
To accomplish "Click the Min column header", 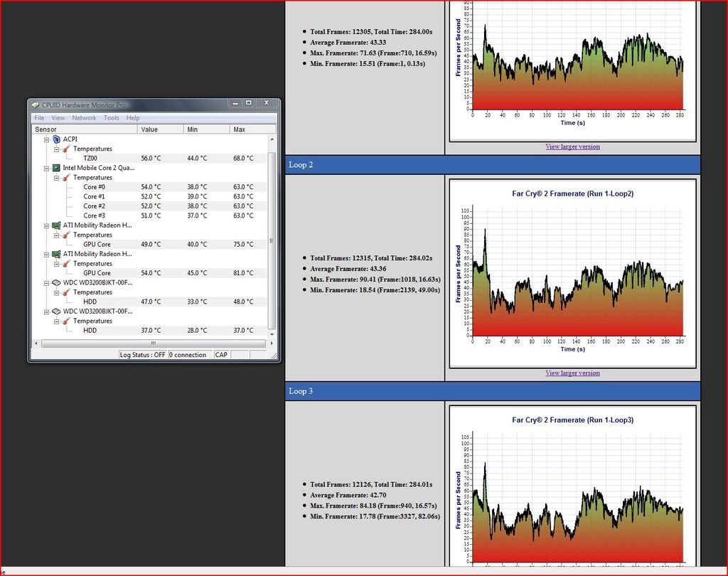I will 207,129.
